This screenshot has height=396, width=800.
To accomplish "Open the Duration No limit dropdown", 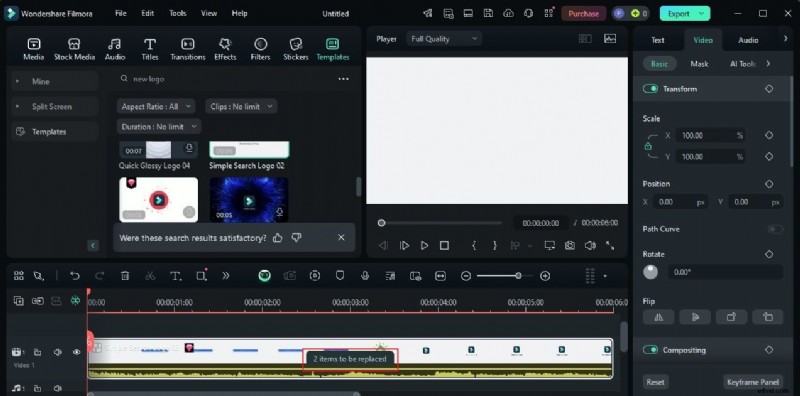I will [x=159, y=127].
